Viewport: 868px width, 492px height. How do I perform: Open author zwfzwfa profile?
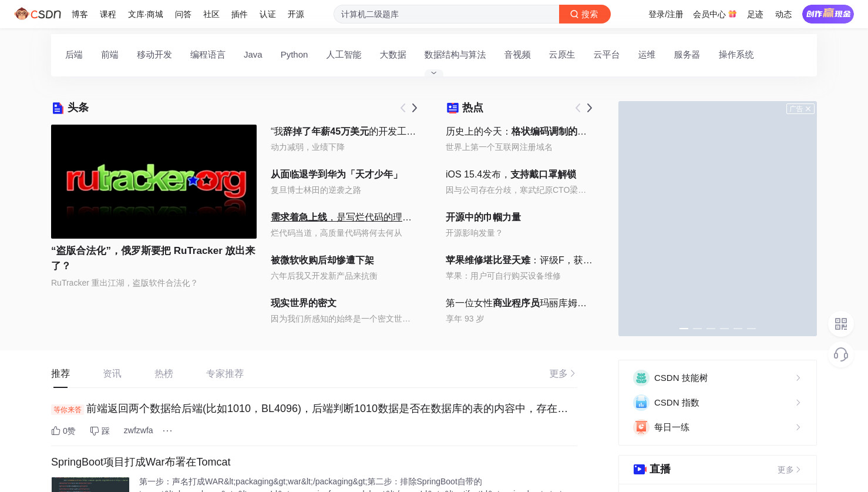pos(138,430)
